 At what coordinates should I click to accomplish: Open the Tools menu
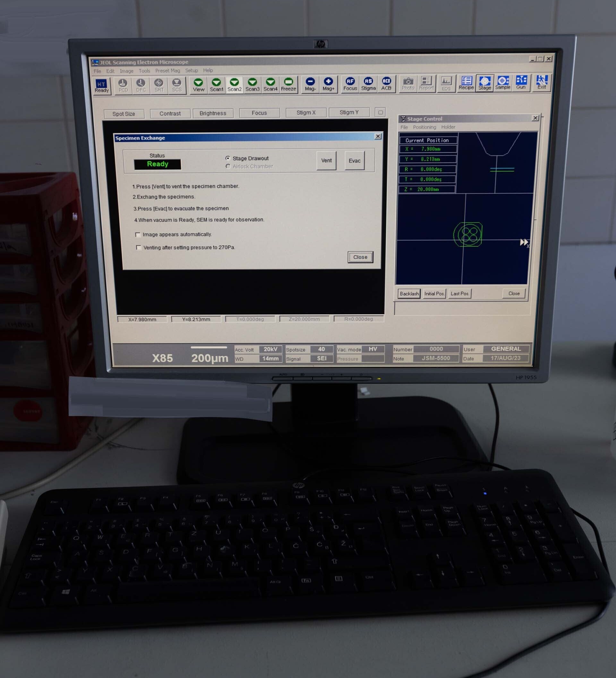(144, 71)
